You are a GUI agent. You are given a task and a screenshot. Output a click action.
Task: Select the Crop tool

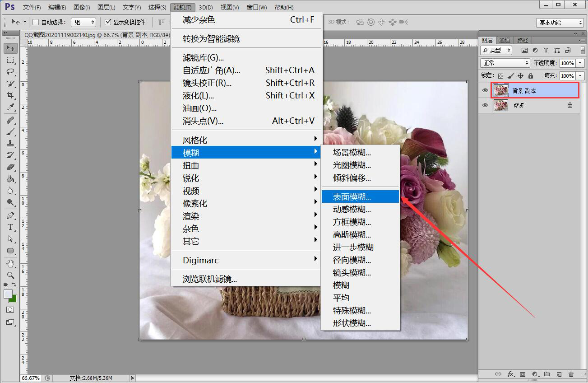click(x=10, y=95)
